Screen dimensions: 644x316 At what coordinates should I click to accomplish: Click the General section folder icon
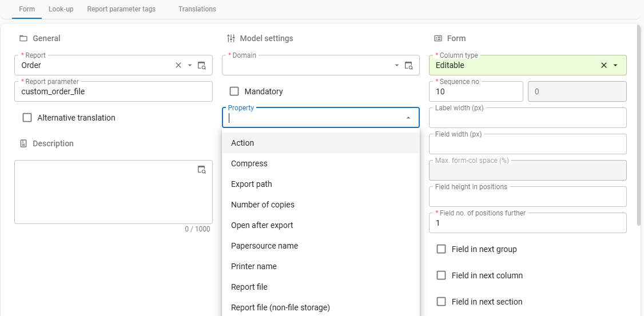(23, 39)
